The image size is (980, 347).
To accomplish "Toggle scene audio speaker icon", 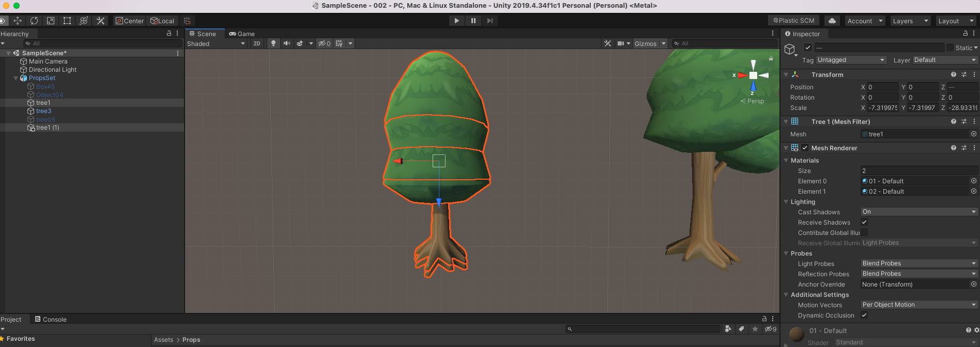I will [286, 43].
